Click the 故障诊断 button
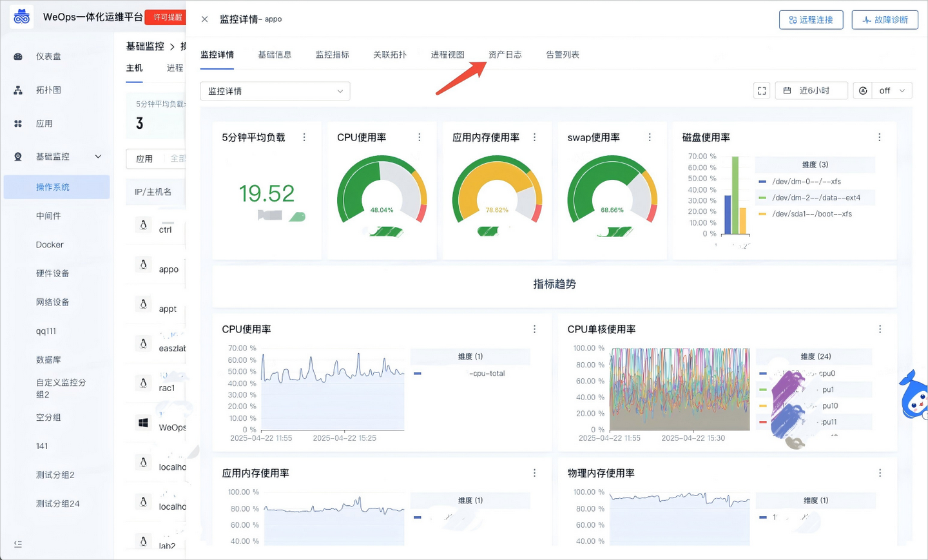This screenshot has height=560, width=928. point(885,19)
